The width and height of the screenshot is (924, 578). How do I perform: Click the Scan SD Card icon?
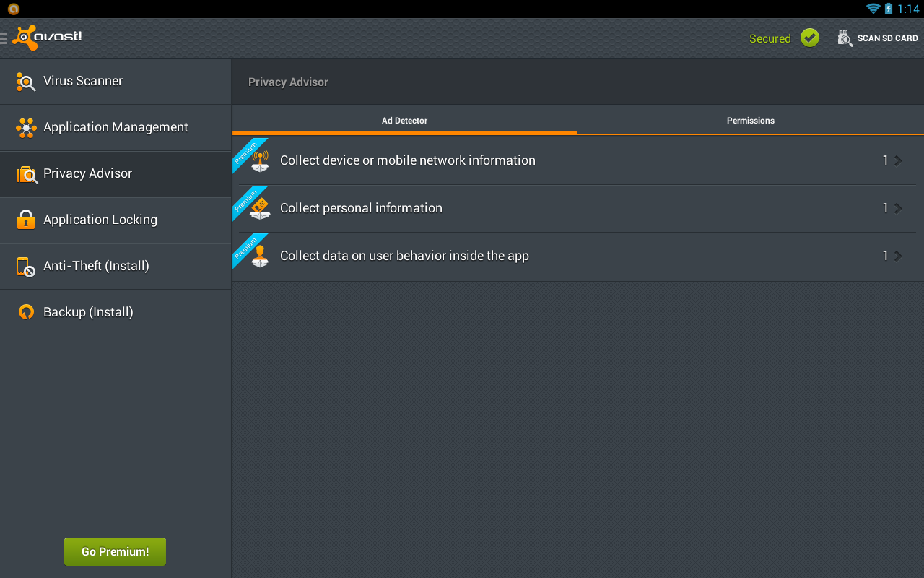845,38
